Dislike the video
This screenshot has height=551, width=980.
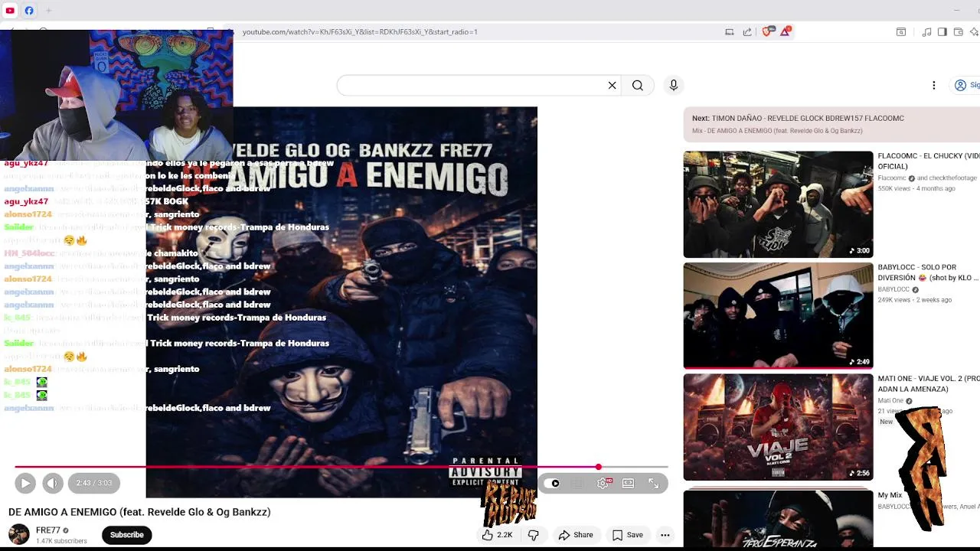click(534, 535)
